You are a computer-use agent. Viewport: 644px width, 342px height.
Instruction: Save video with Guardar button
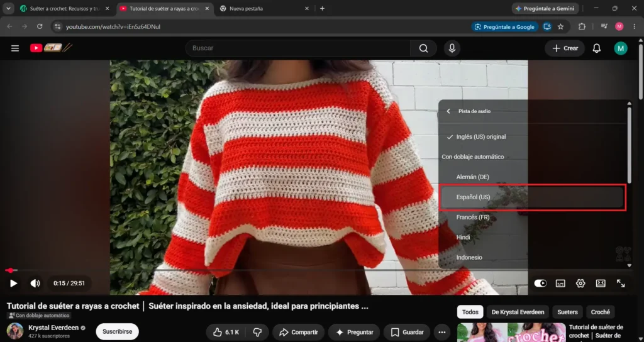(407, 332)
